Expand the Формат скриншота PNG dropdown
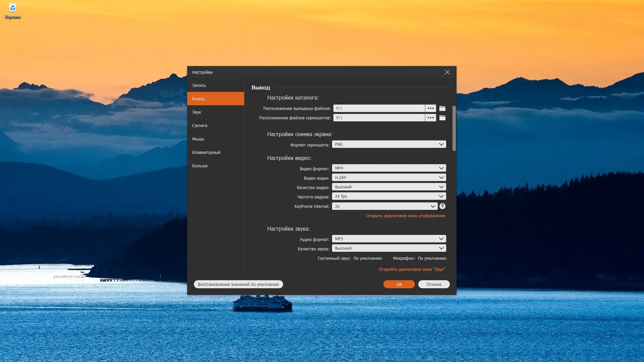644x362 pixels. click(x=389, y=144)
